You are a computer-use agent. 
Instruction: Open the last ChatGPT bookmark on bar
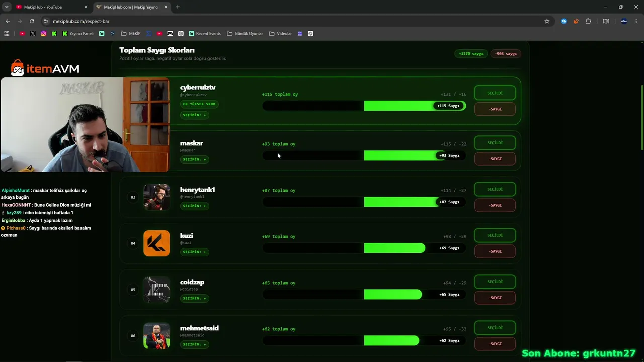pos(310,34)
